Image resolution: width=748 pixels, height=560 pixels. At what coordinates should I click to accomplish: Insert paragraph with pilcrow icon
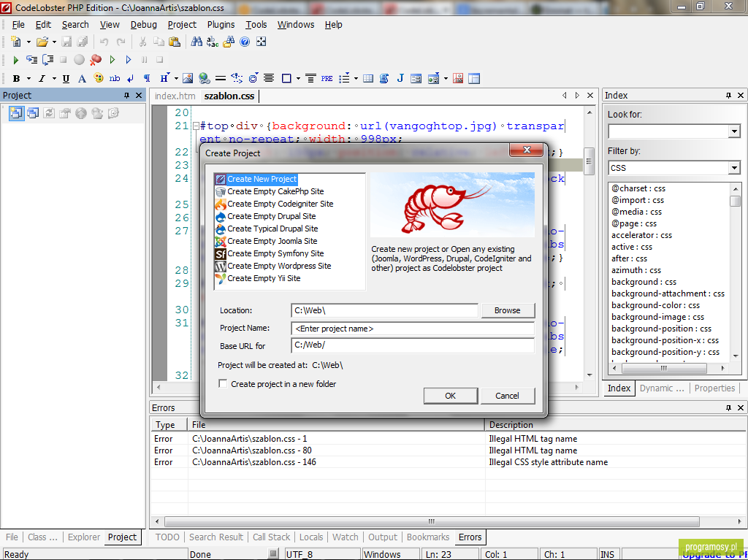point(147,78)
